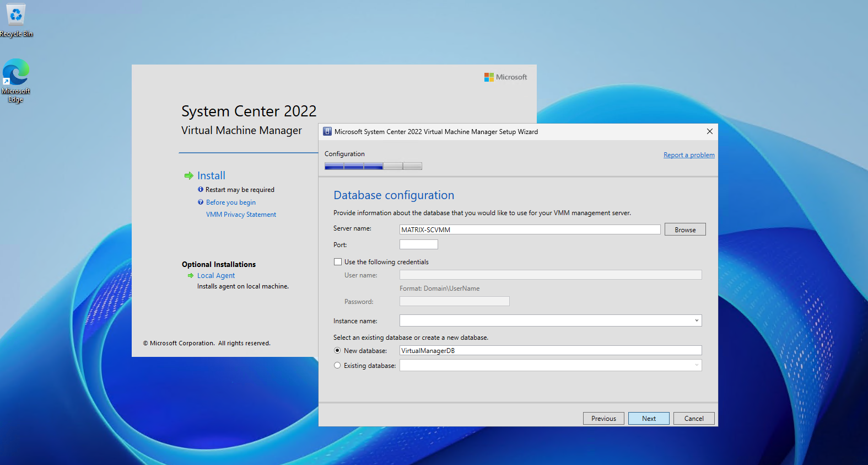Enable Use the following credentials checkbox
This screenshot has width=868, height=465.
tap(338, 262)
